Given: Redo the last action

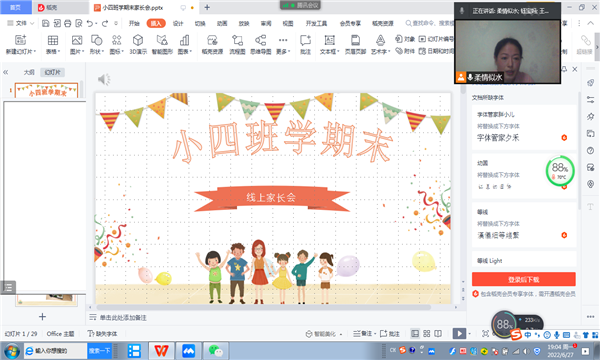Looking at the screenshot, I should 105,23.
